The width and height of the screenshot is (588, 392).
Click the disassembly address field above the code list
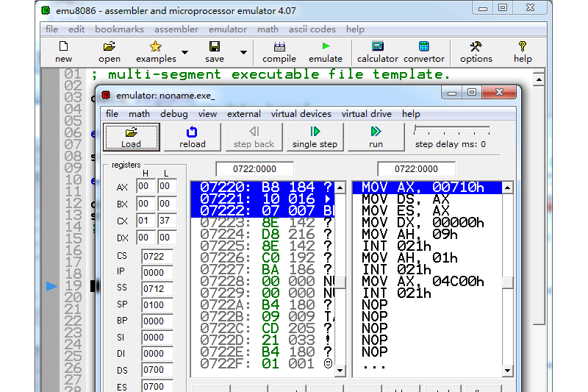416,169
